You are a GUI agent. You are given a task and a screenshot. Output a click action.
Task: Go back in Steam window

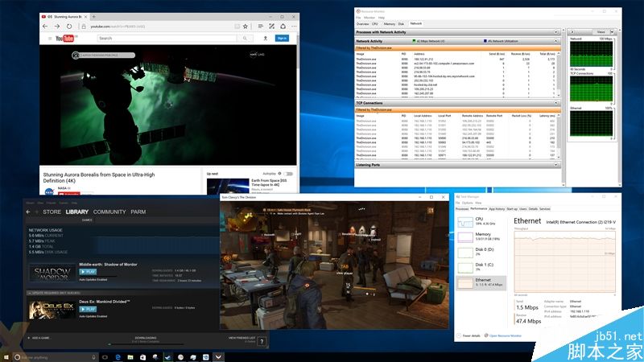coord(28,212)
